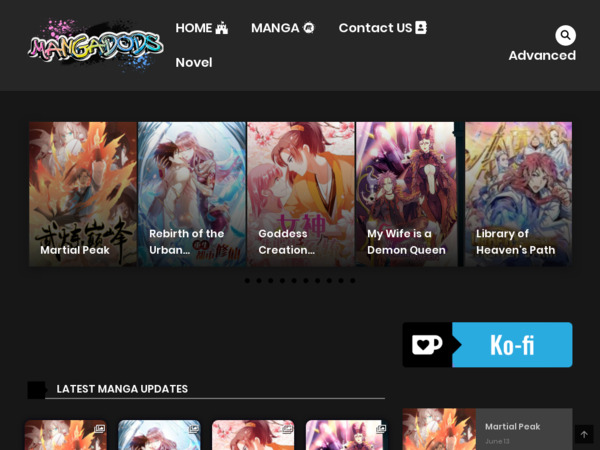
Task: Click image icon on second latest update thumbnail
Action: [193, 429]
